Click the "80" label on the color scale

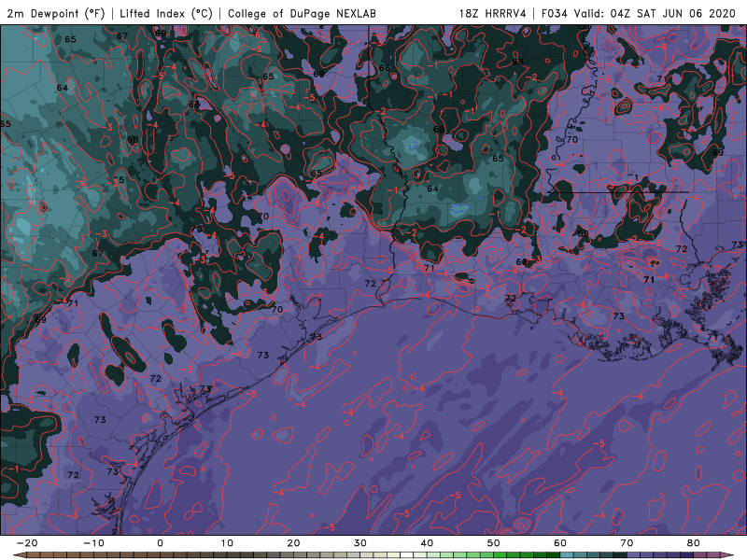pyautogui.click(x=694, y=543)
